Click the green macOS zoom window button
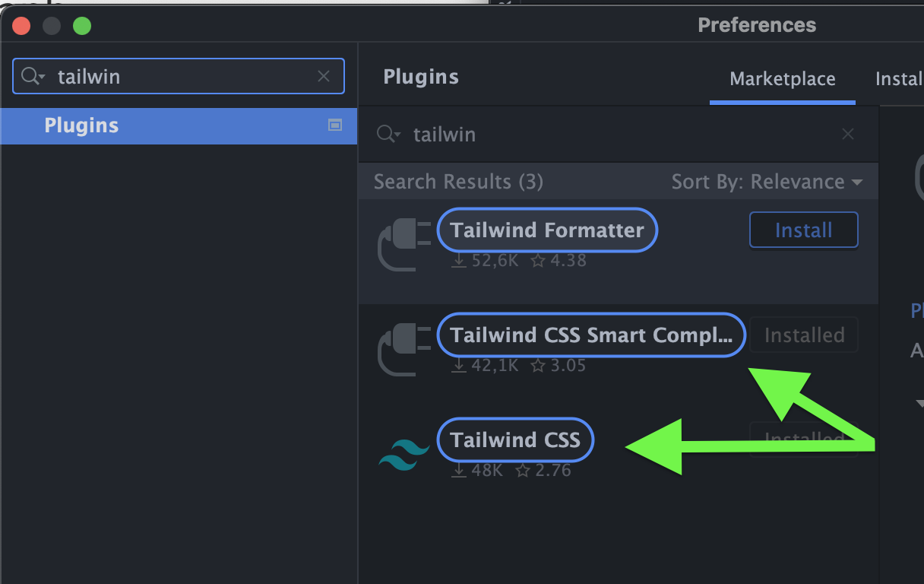Screen dimensions: 924x584 tap(82, 26)
